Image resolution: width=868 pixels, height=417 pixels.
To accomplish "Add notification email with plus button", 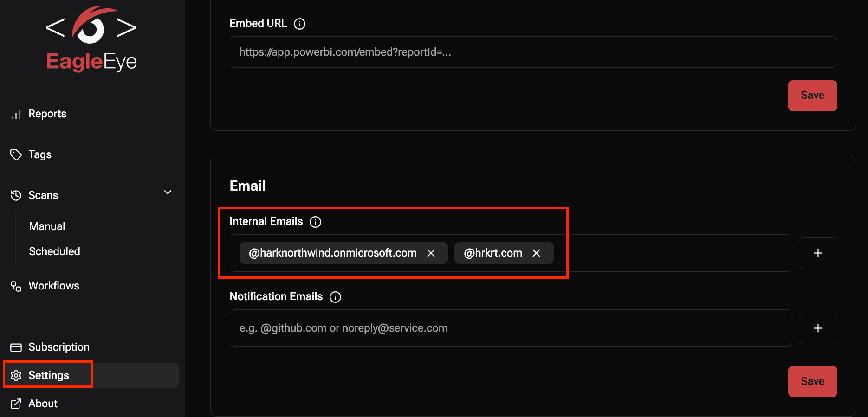I will pos(818,328).
